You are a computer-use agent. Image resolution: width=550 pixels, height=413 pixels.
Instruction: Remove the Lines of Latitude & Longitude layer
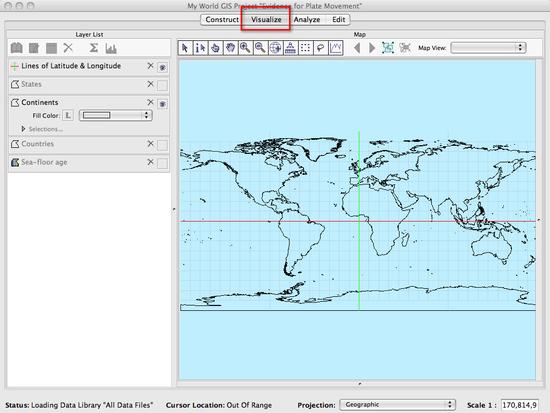[150, 66]
